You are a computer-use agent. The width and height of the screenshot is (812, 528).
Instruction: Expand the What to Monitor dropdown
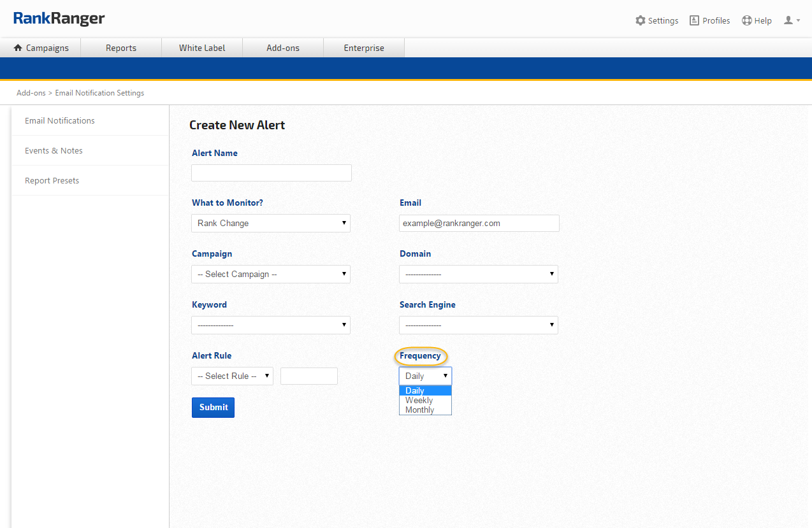pyautogui.click(x=271, y=223)
